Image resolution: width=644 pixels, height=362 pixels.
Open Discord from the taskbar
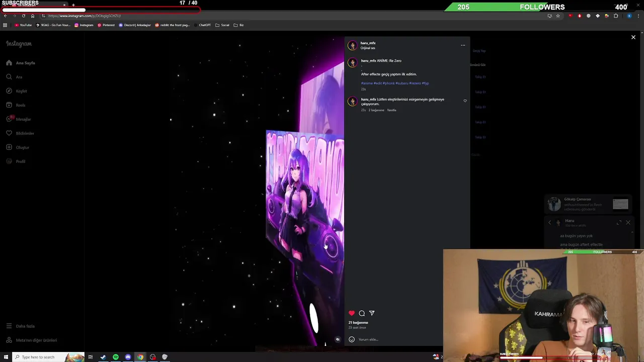pyautogui.click(x=128, y=357)
